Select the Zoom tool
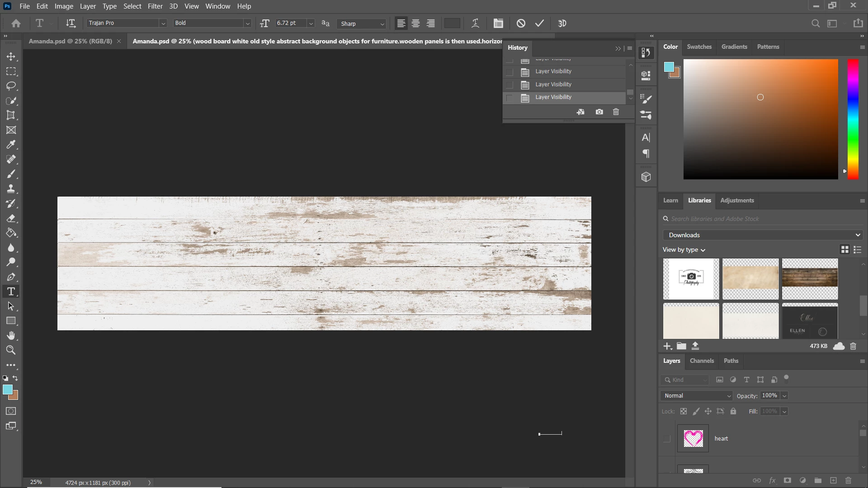 click(11, 350)
